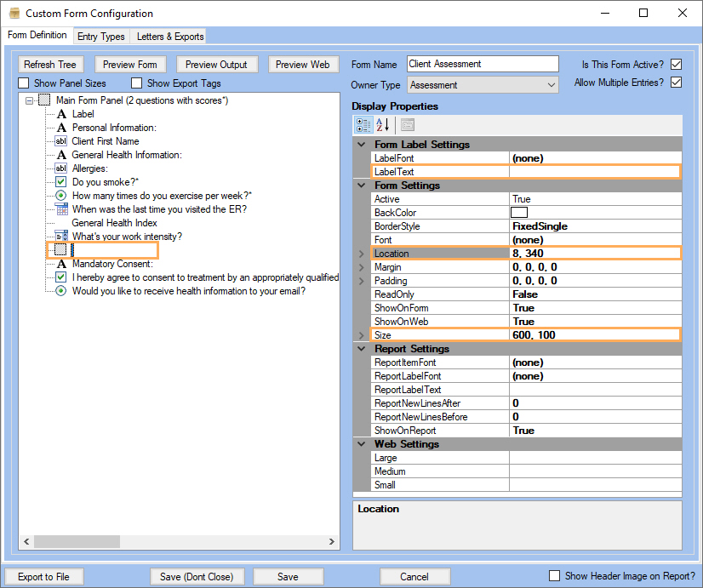703x588 pixels.
Task: Collapse the Web Settings section
Action: point(362,444)
